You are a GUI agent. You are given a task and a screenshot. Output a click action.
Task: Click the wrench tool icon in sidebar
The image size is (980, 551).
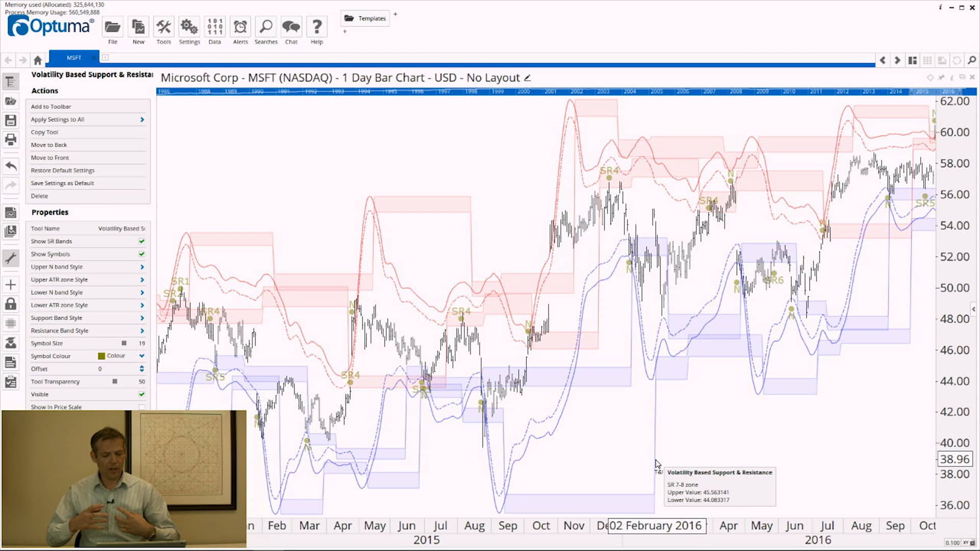coord(11,258)
